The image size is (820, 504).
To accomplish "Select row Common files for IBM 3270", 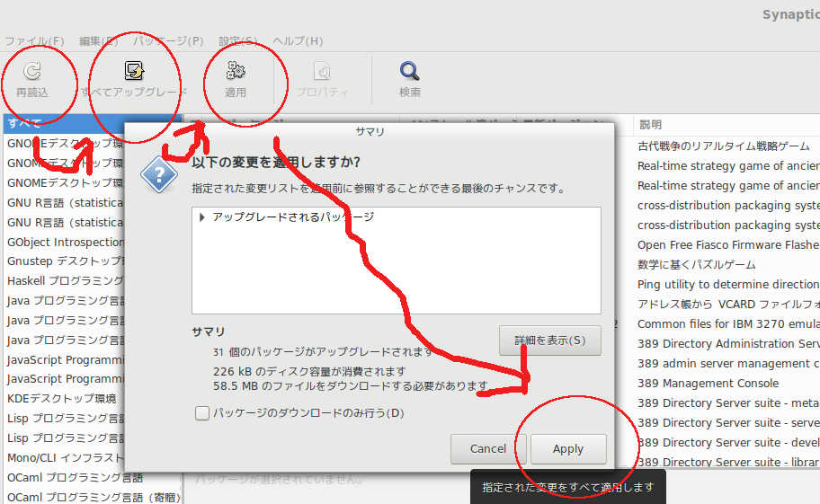I will [x=726, y=323].
